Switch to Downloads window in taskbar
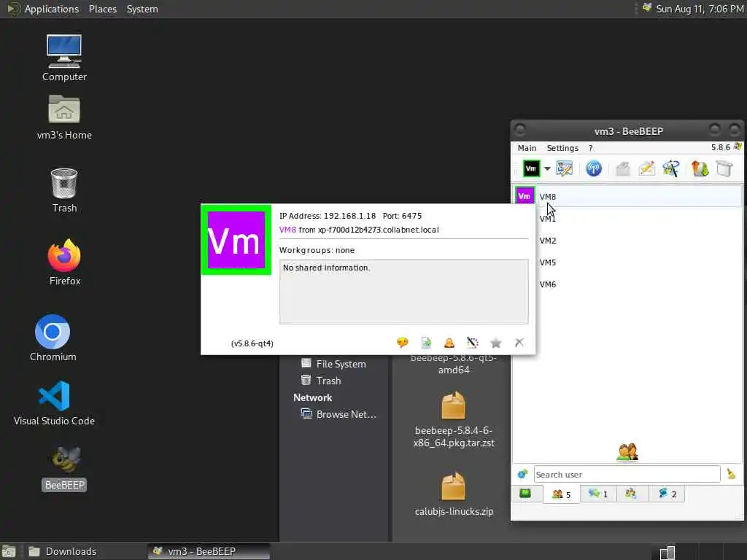The width and height of the screenshot is (747, 560). [x=85, y=551]
